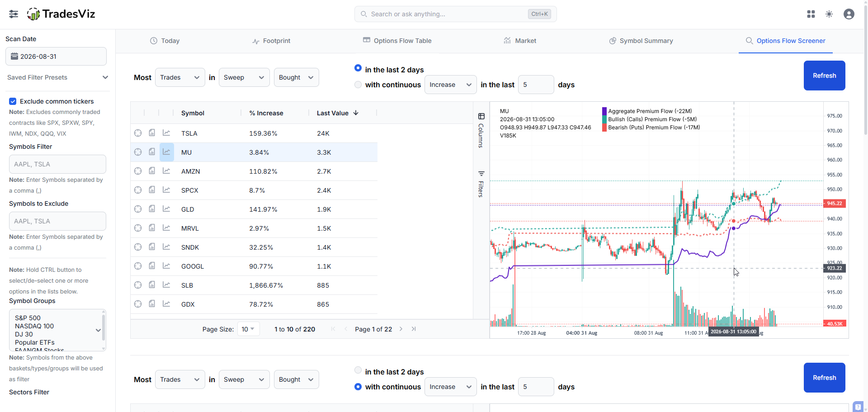The image size is (868, 412).
Task: Click the Scan Date field 2026-08-31
Action: [56, 57]
